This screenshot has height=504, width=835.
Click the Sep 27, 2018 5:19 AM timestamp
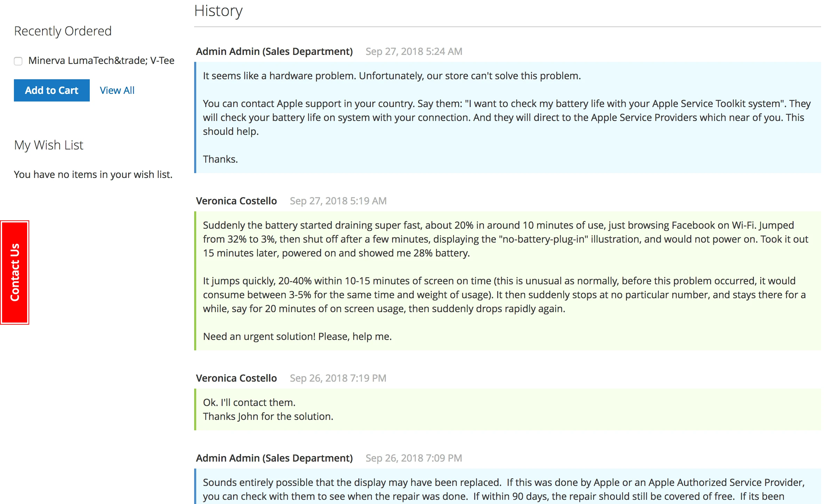[338, 201]
